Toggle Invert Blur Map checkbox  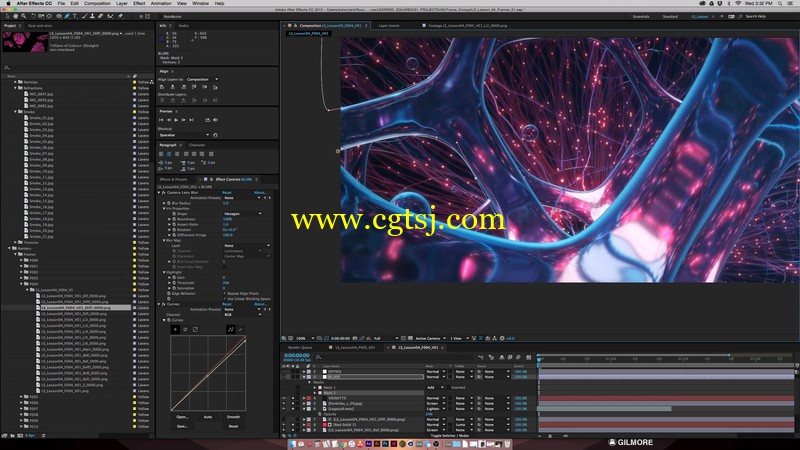224,267
